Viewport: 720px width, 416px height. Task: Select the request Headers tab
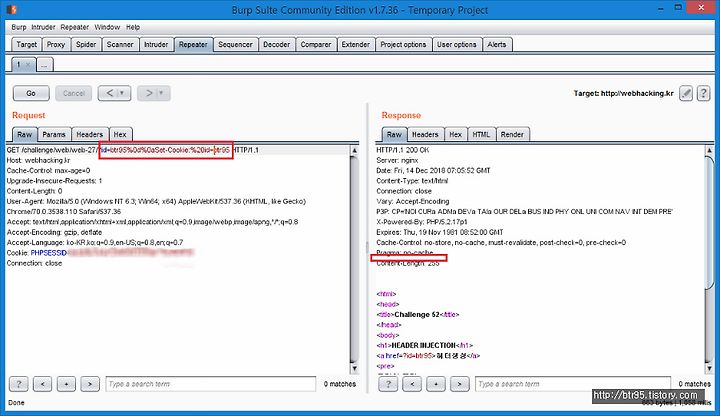[90, 135]
